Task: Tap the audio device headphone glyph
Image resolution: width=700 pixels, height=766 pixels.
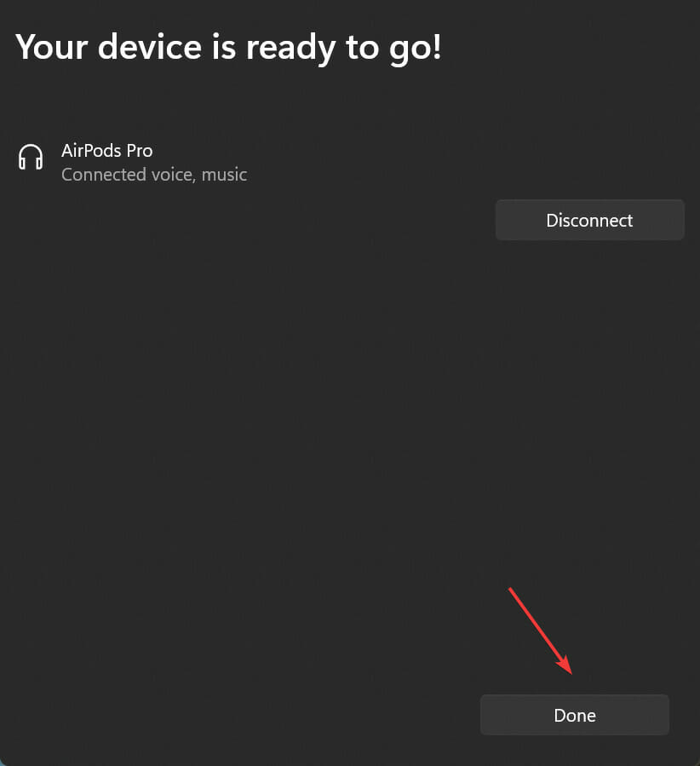Action: pyautogui.click(x=31, y=158)
